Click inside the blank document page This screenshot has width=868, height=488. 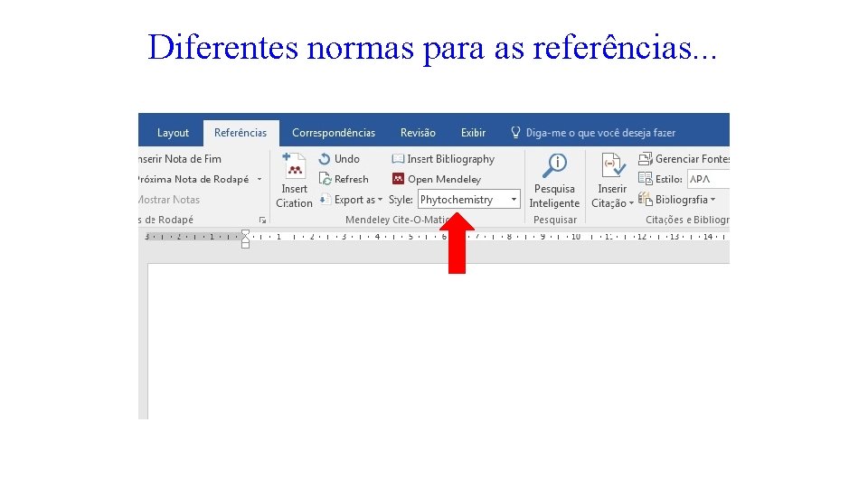coord(439,342)
